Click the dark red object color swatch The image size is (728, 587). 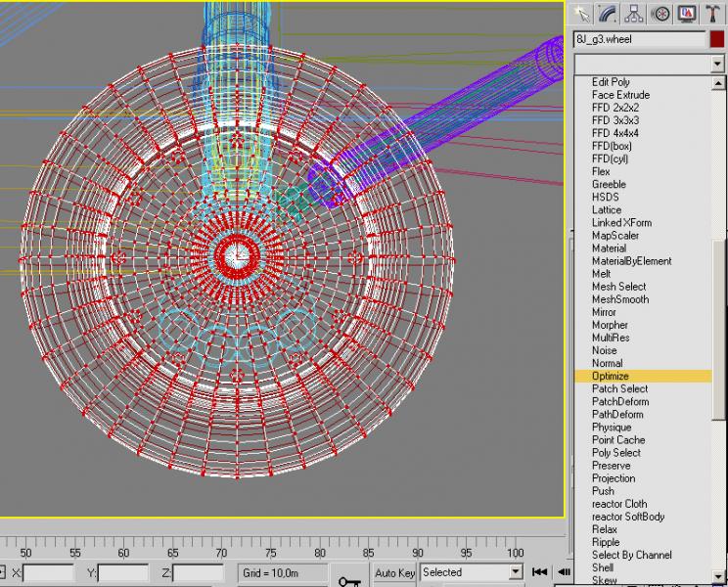[717, 39]
